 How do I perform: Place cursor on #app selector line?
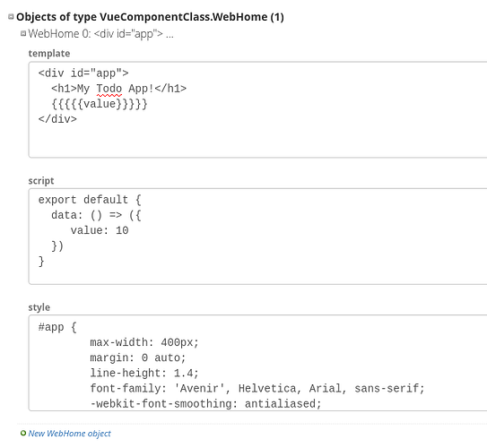tap(57, 327)
